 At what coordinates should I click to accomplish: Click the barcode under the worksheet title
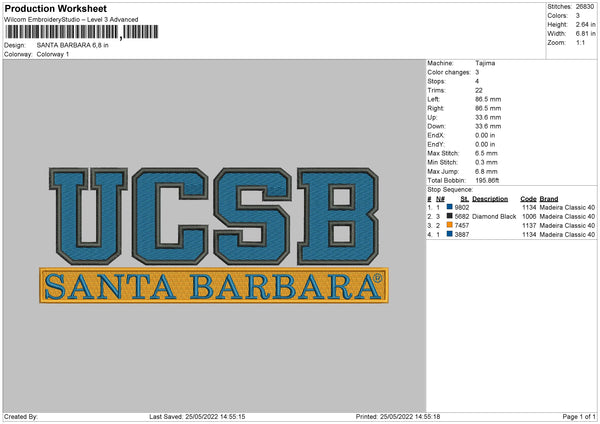[82, 32]
